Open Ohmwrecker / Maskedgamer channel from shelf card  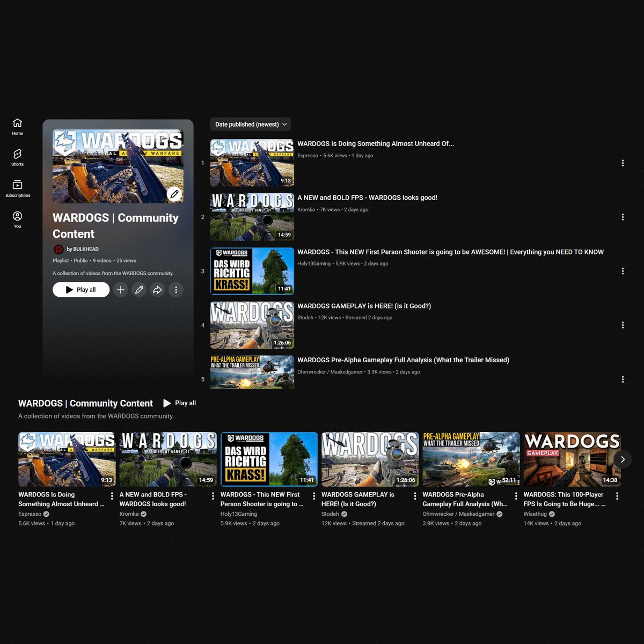[x=458, y=514]
